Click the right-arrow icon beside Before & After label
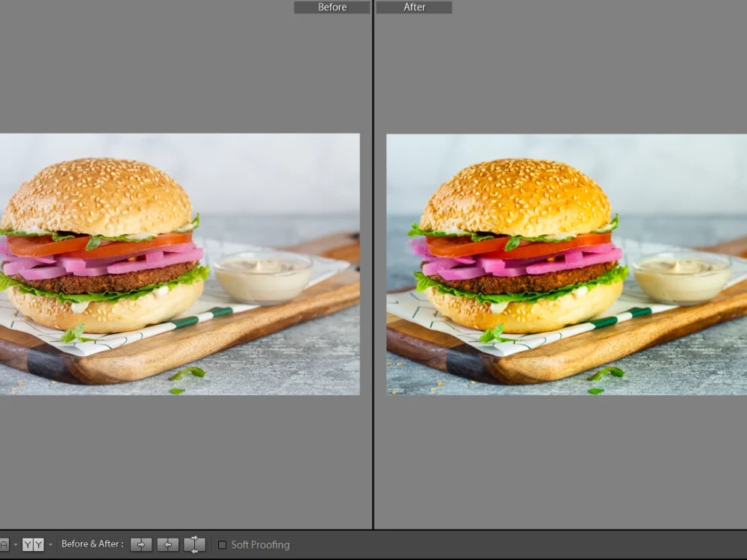This screenshot has width=747, height=560. (x=141, y=544)
